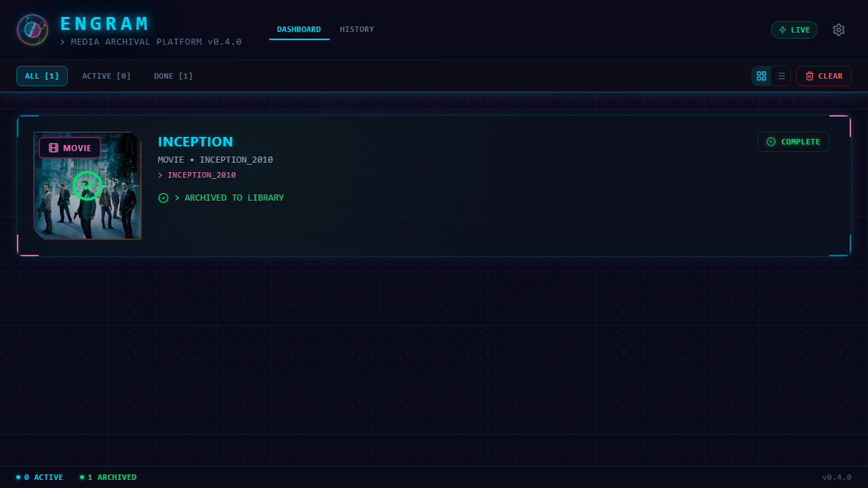Click the v0.4.0 version label in footer
Screen dimensions: 868x488
pos(837,477)
